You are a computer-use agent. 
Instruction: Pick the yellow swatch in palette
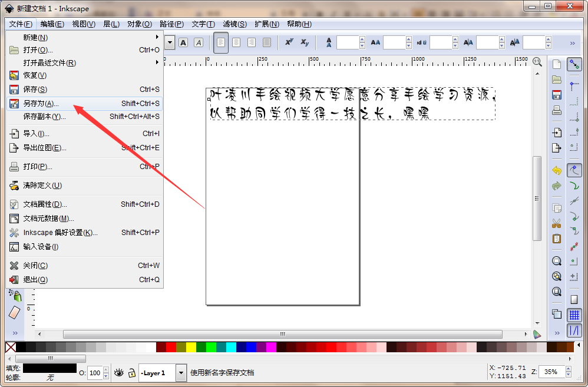click(x=191, y=347)
